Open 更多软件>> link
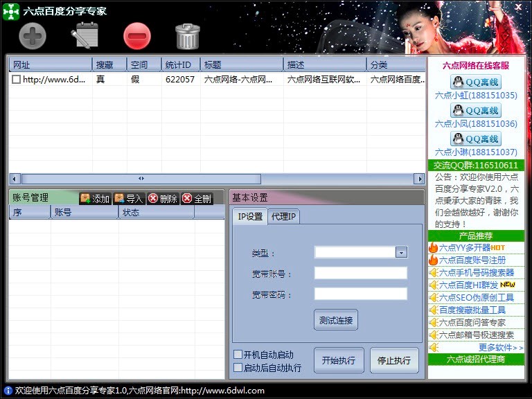The height and width of the screenshot is (399, 532). point(500,348)
